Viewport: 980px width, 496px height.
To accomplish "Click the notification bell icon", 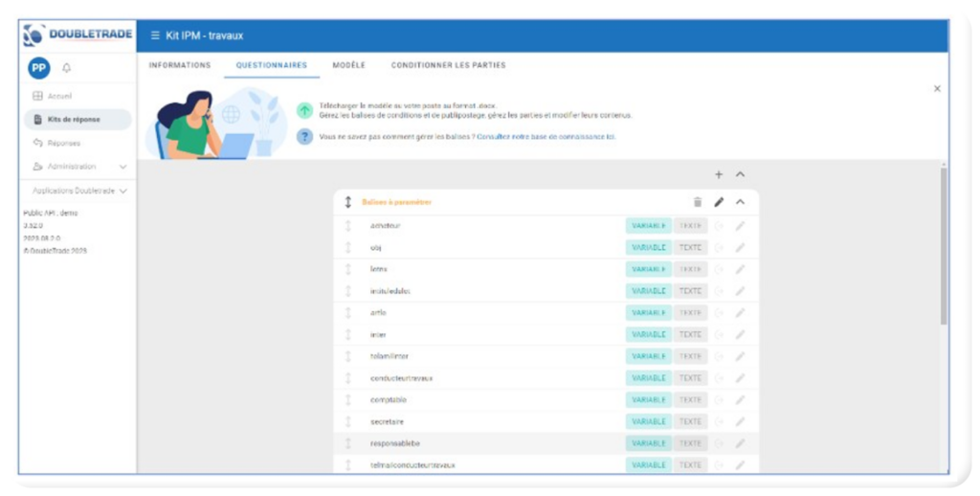I will tap(67, 68).
